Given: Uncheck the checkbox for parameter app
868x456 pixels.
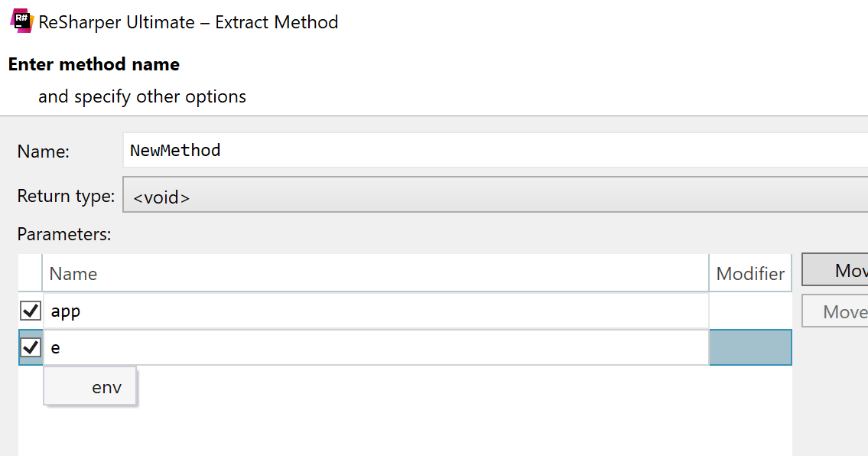Looking at the screenshot, I should [x=31, y=311].
